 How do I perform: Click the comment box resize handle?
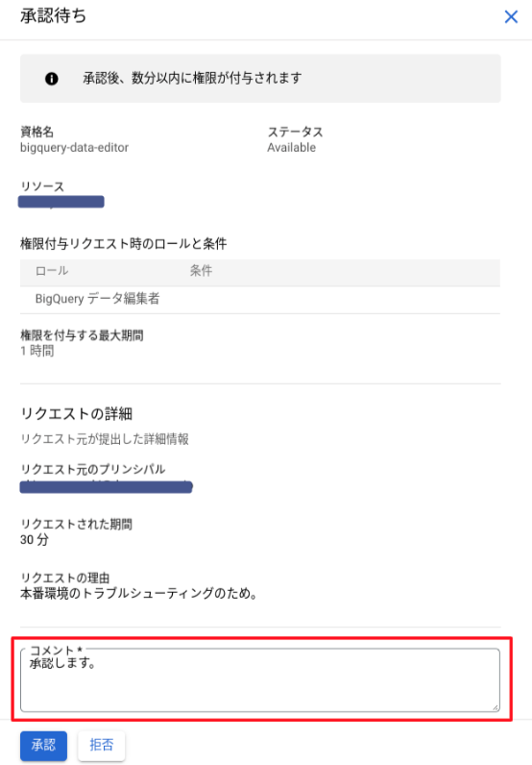tap(495, 707)
